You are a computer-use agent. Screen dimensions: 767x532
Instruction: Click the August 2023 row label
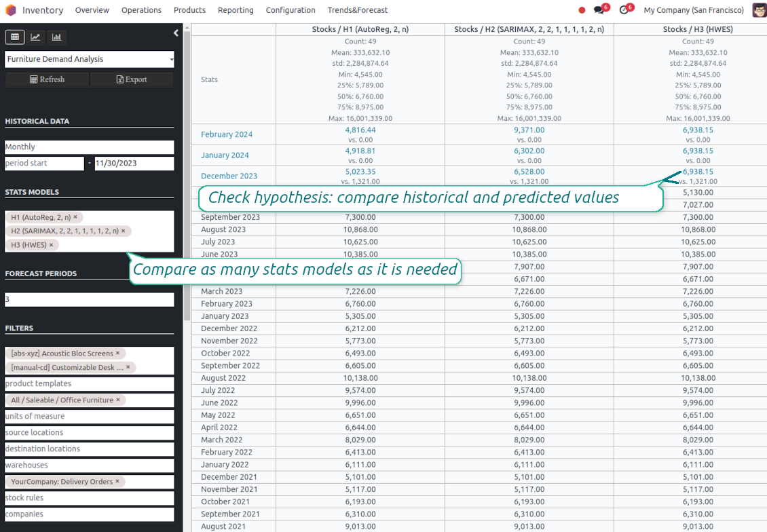click(x=223, y=229)
